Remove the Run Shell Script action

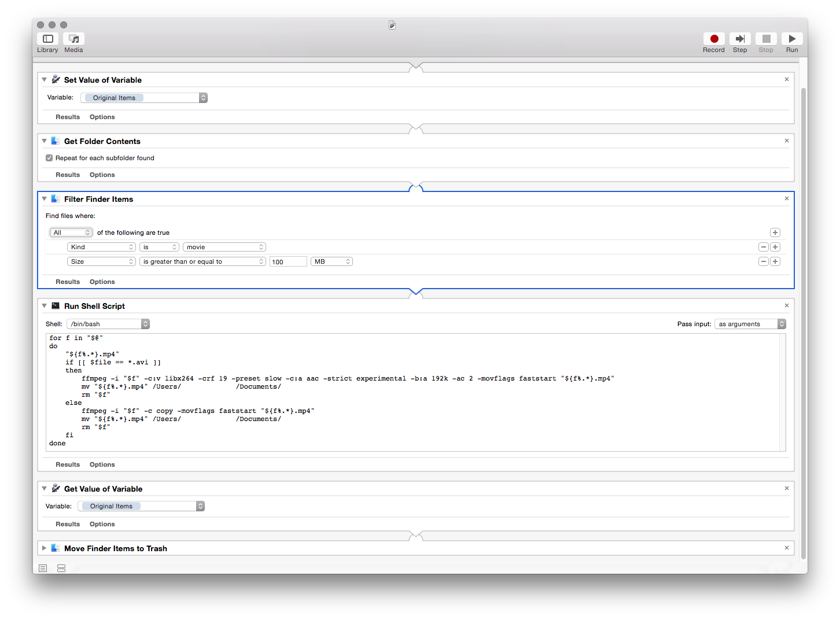pyautogui.click(x=787, y=305)
